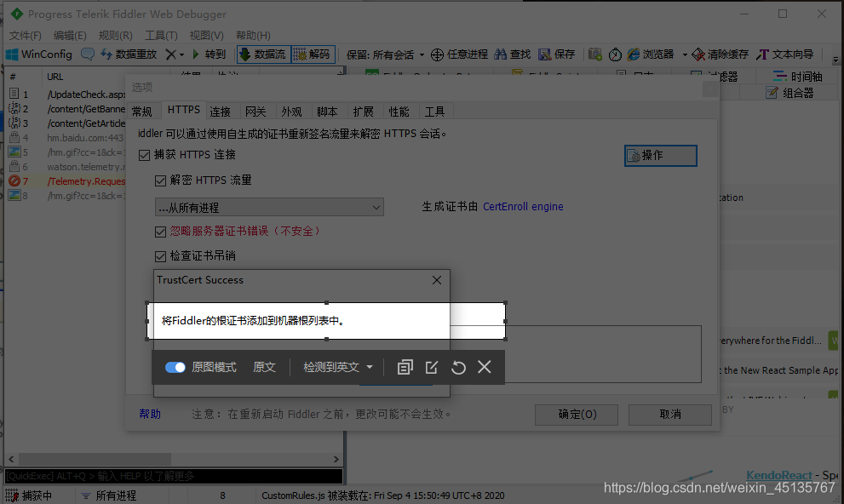Click the 原文 button in translation bar

point(264,367)
